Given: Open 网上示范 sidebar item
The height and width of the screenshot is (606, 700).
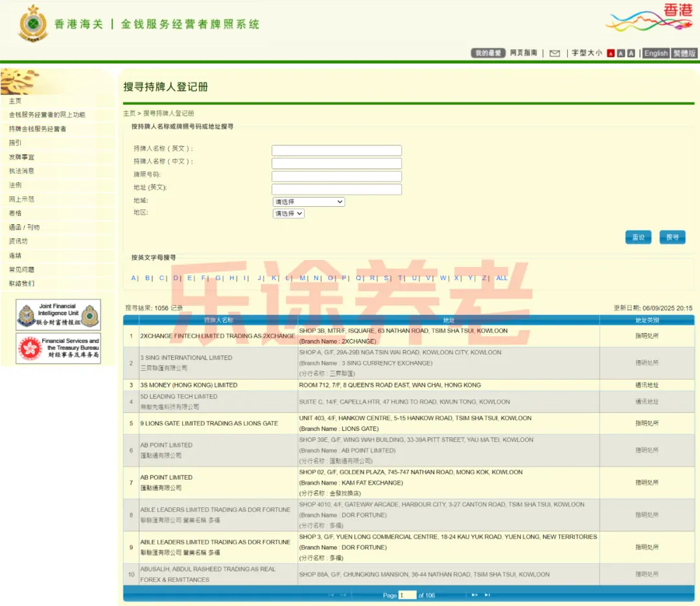Looking at the screenshot, I should pos(21,199).
